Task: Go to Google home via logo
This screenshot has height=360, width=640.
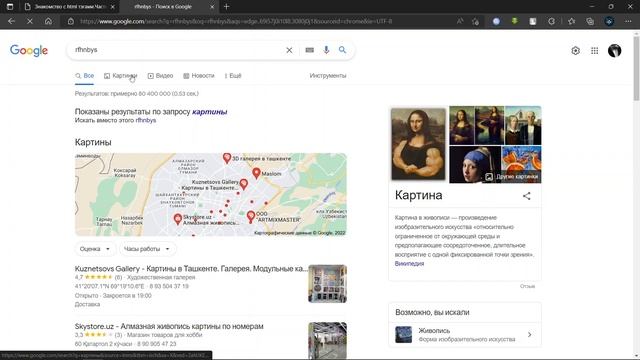Action: (x=29, y=51)
